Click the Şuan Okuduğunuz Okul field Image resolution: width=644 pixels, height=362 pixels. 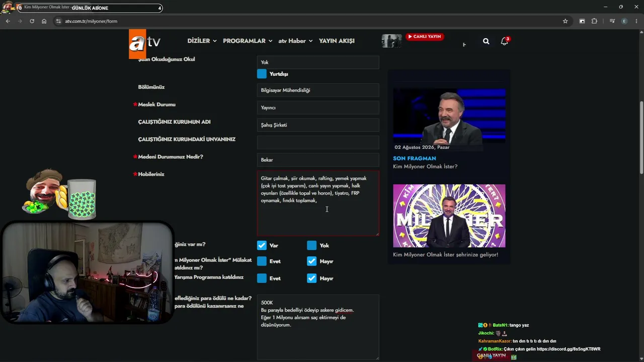coord(318,62)
